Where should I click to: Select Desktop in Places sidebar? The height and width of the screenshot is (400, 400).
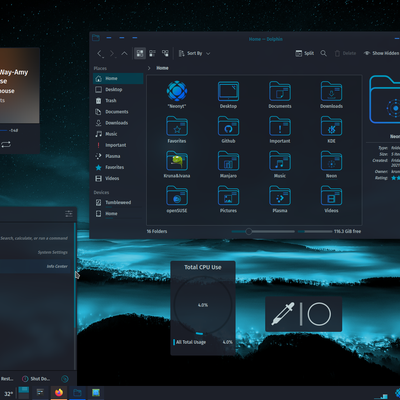click(118, 89)
